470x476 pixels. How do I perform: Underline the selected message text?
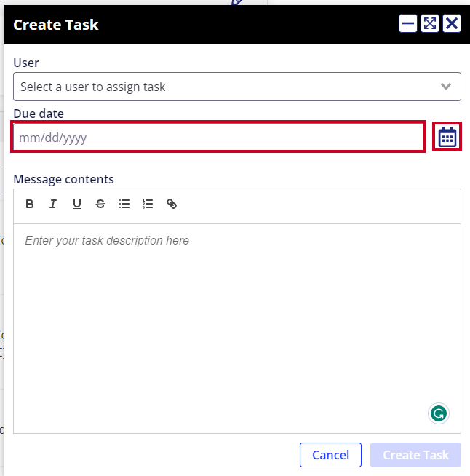tap(77, 204)
